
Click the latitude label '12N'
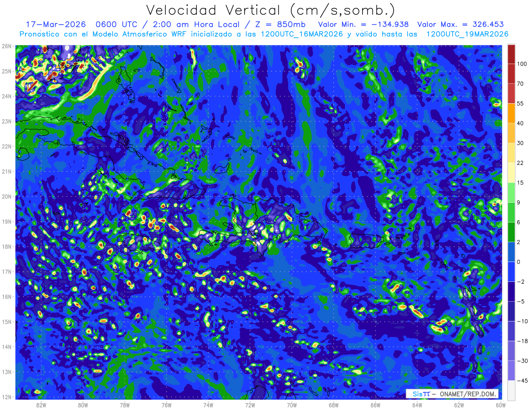(7, 397)
